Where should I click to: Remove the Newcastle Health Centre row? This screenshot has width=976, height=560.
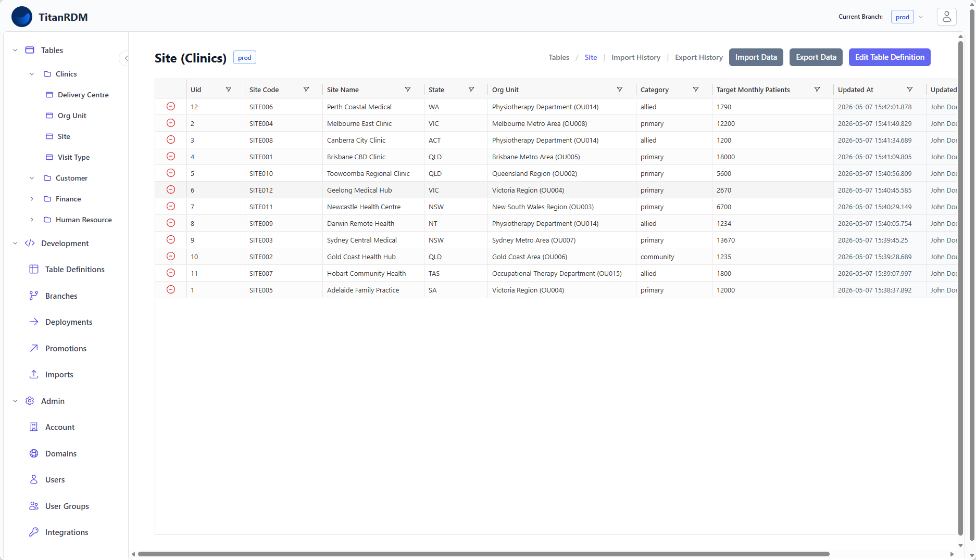pos(170,206)
